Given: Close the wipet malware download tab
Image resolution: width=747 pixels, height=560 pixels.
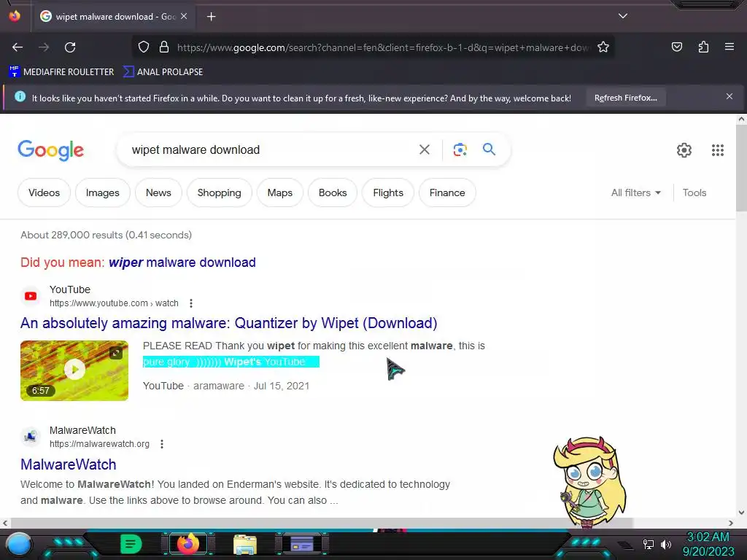Looking at the screenshot, I should [184, 16].
